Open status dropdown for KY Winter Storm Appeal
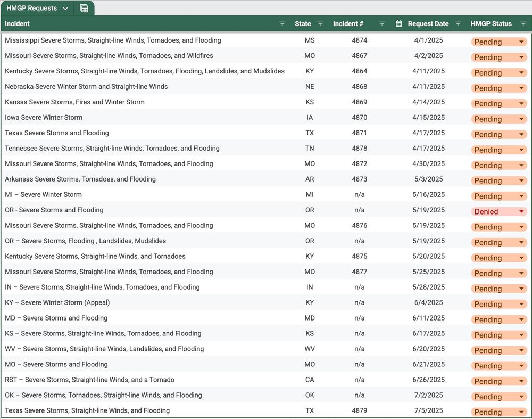 499,304
